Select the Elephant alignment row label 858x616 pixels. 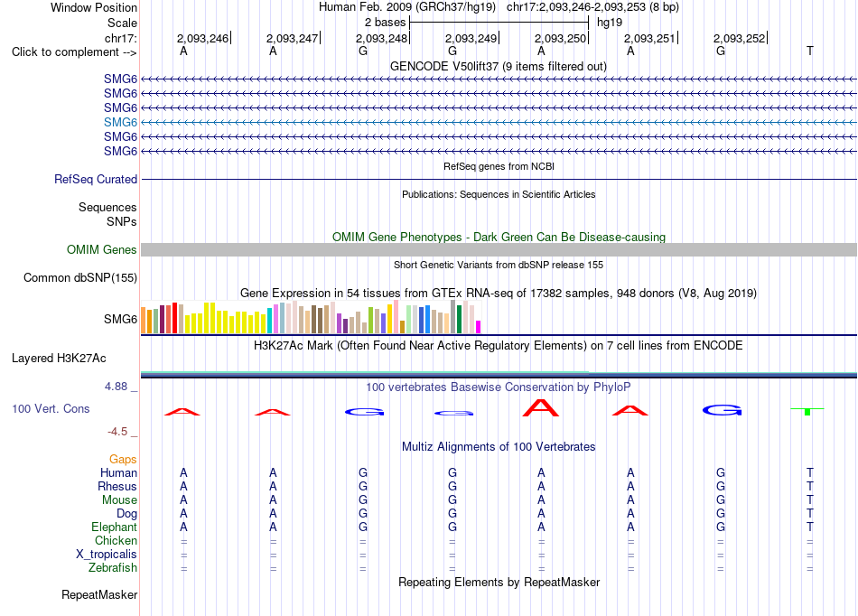point(115,527)
